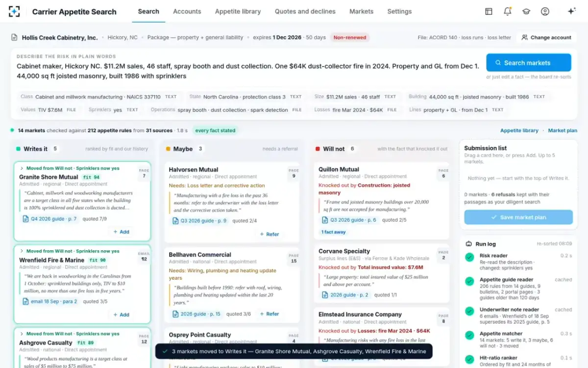Expand Granite Shore Mutual moved-from note
Image resolution: width=588 pixels, height=368 pixels.
[x=22, y=168]
